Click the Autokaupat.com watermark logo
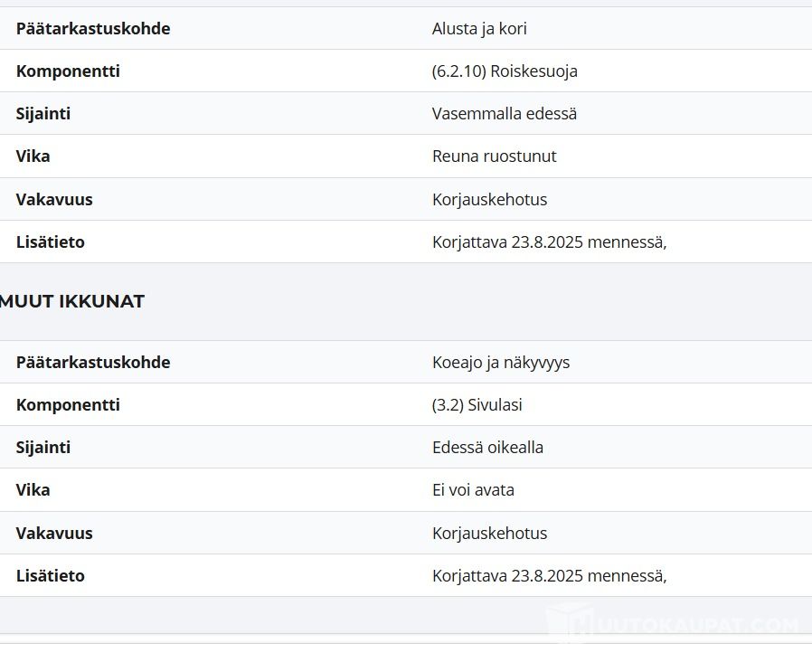This screenshot has width=812, height=653. point(672,623)
